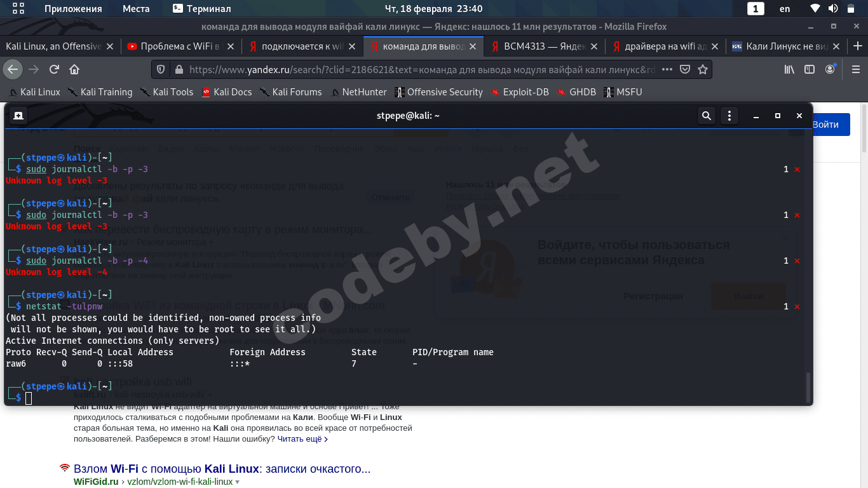The width and height of the screenshot is (868, 488).
Task: Click the workspace indicator numbered 1
Action: [x=756, y=8]
